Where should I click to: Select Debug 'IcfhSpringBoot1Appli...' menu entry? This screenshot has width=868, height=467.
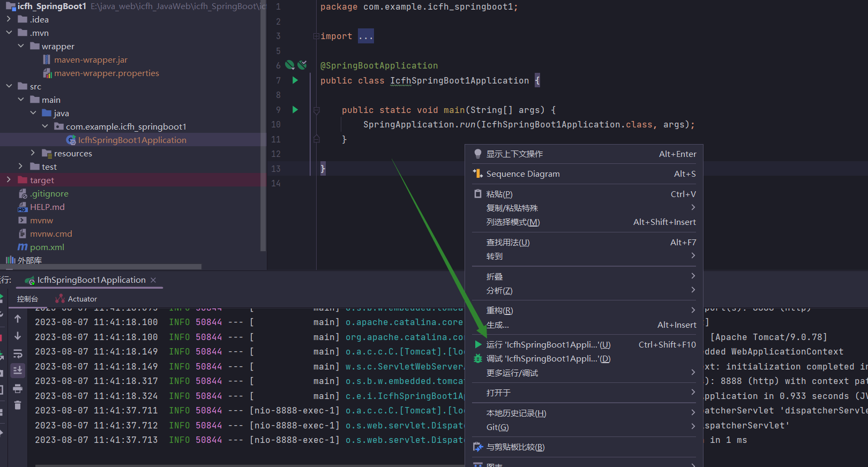pyautogui.click(x=548, y=359)
